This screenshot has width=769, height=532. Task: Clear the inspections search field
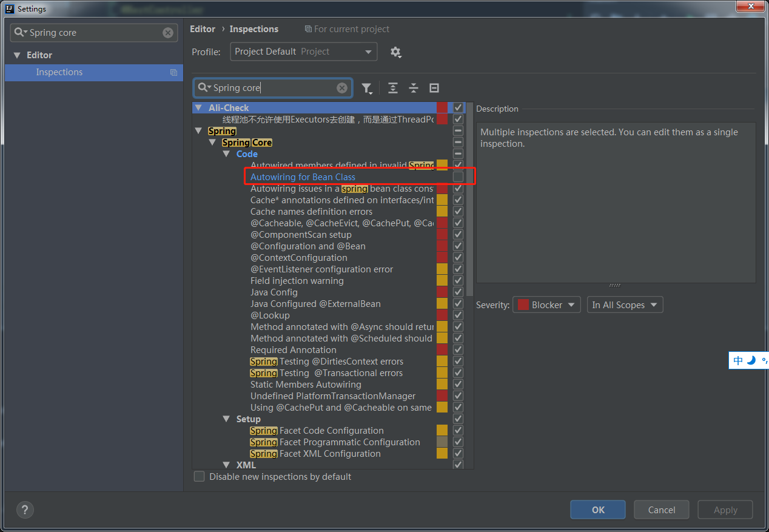tap(341, 87)
